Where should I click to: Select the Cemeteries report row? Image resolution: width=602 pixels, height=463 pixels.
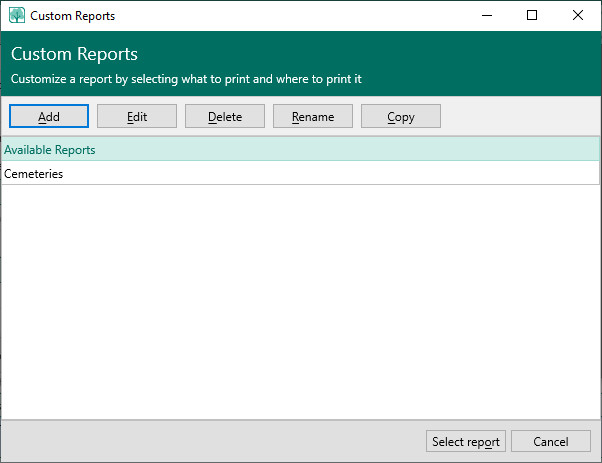pyautogui.click(x=300, y=173)
